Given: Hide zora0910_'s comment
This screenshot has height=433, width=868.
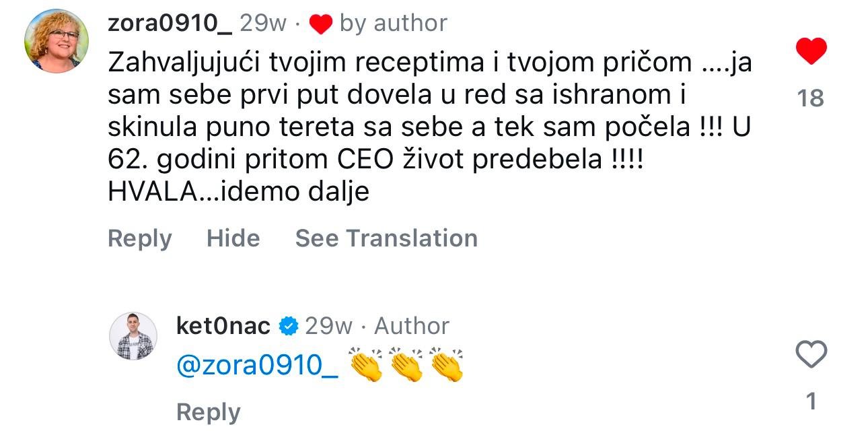Looking at the screenshot, I should (233, 238).
